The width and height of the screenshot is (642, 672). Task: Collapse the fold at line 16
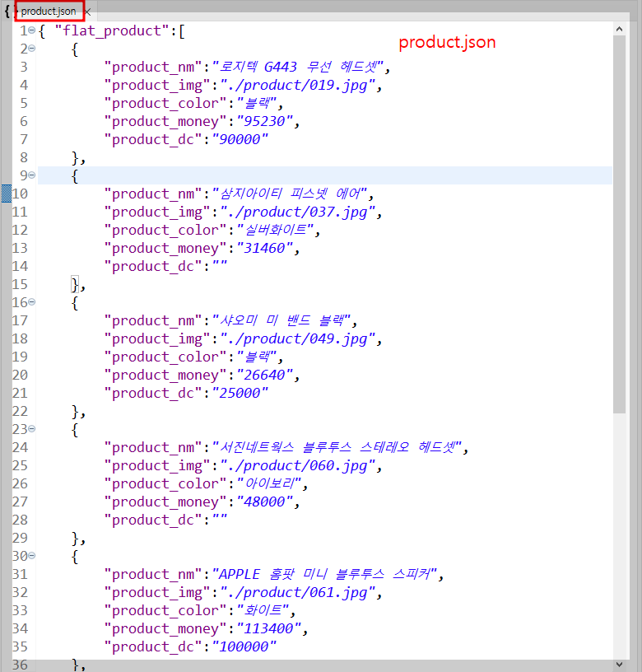tap(32, 302)
